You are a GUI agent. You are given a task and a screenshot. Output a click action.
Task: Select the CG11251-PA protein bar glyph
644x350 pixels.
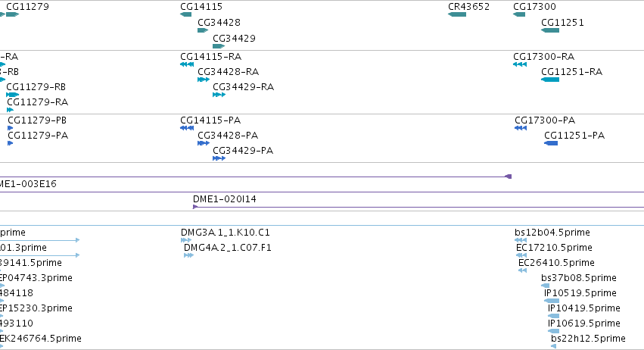pyautogui.click(x=551, y=143)
